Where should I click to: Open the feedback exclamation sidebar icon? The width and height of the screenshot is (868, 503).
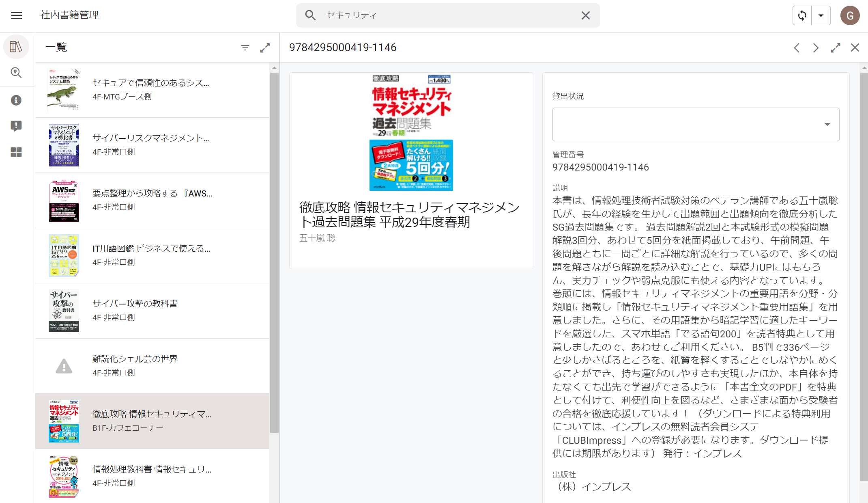(16, 126)
